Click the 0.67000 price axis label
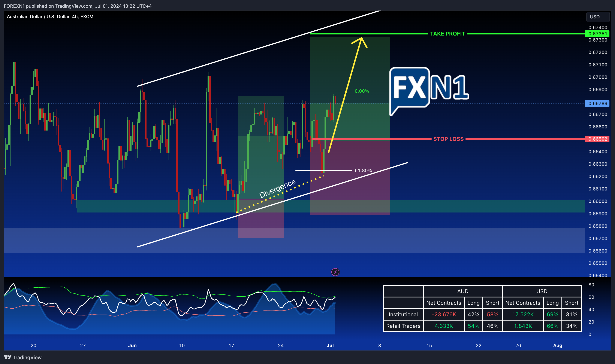This screenshot has width=615, height=364. (598, 77)
